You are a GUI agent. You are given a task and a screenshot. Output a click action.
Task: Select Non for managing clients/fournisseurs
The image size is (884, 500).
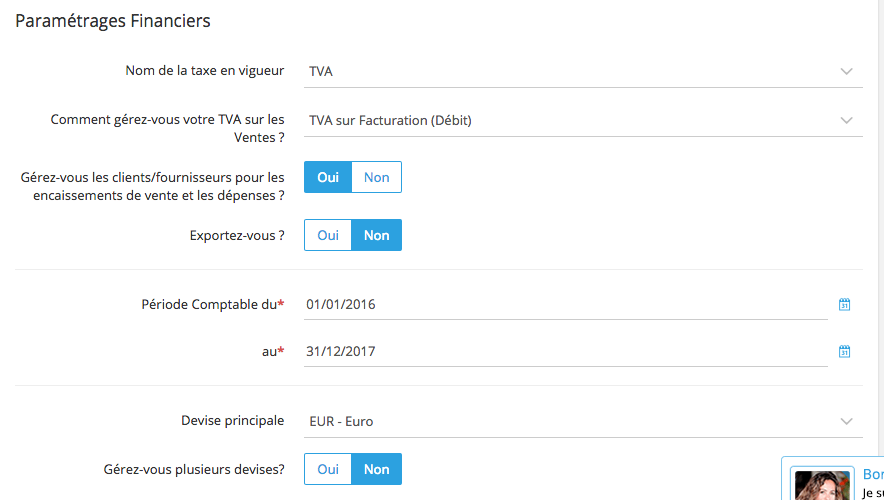(x=377, y=177)
